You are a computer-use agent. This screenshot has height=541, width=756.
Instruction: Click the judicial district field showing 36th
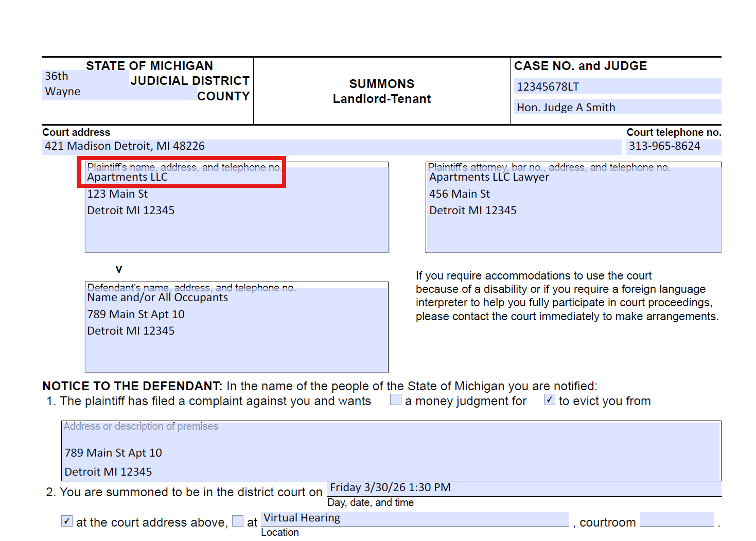(x=85, y=77)
